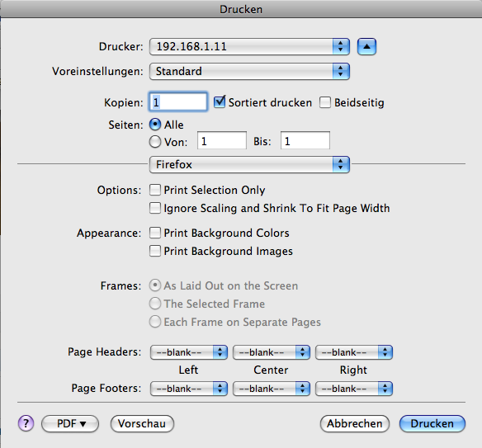
Task: Click the Bis page number field
Action: pos(305,141)
